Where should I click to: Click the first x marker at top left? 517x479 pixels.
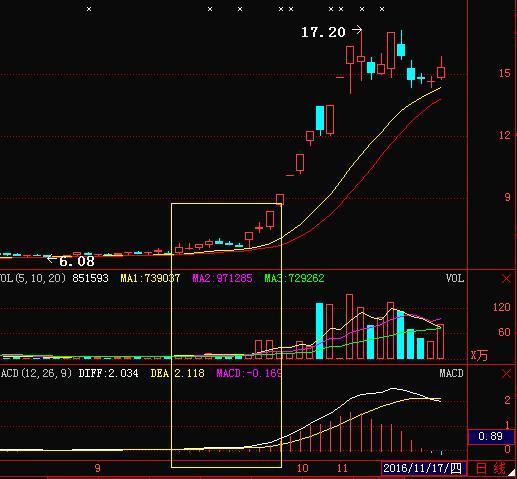89,9
